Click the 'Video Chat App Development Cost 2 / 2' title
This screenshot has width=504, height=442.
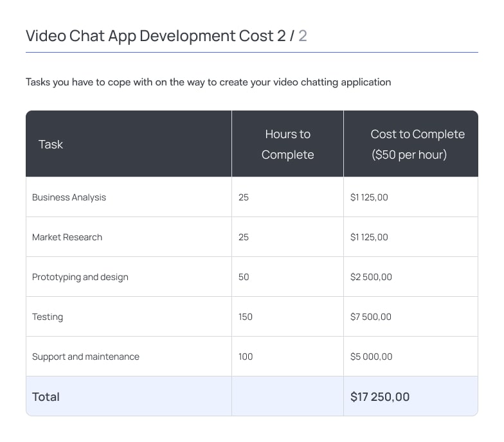pos(166,36)
